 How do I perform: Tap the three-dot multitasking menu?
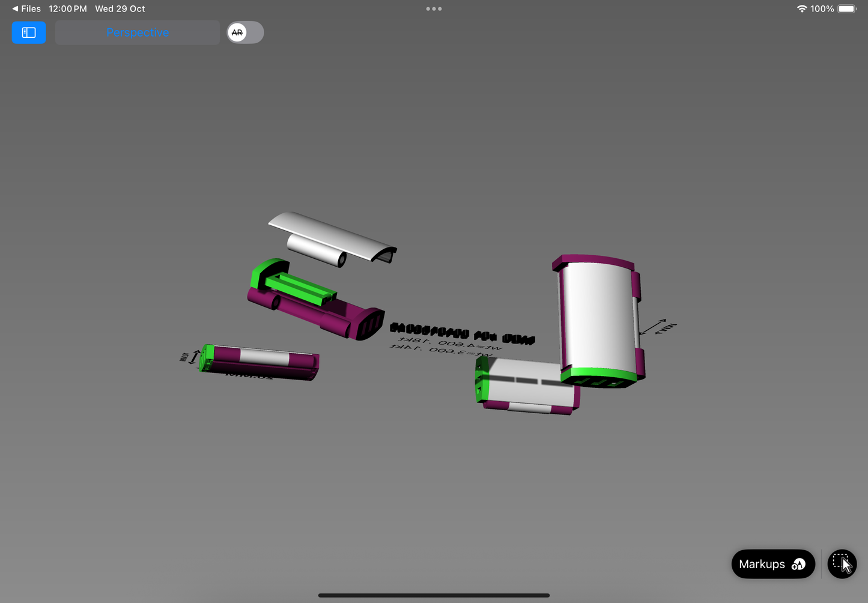(x=434, y=8)
